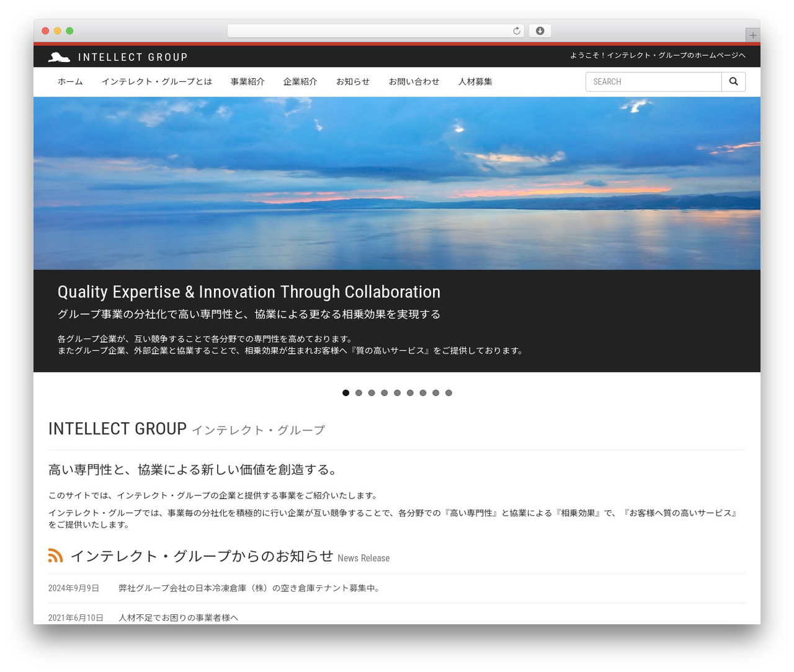The image size is (794, 672).
Task: Go to the お知らせ menu item
Action: tap(353, 82)
